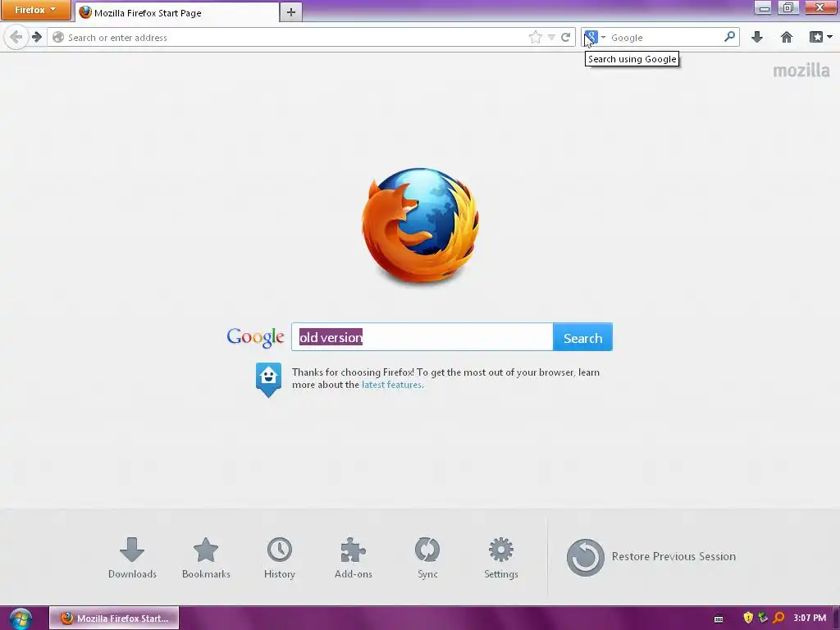Click the Google logo beside search field
The image size is (840, 630).
[x=255, y=337]
